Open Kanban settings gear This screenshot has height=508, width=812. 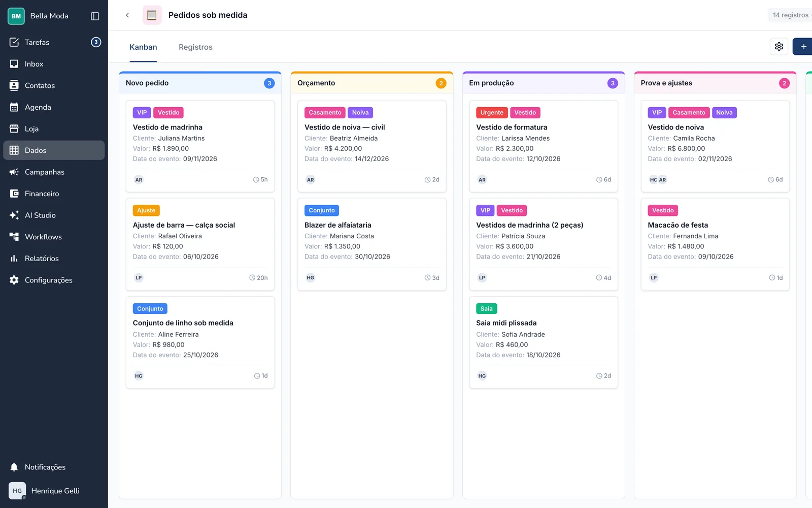click(779, 46)
